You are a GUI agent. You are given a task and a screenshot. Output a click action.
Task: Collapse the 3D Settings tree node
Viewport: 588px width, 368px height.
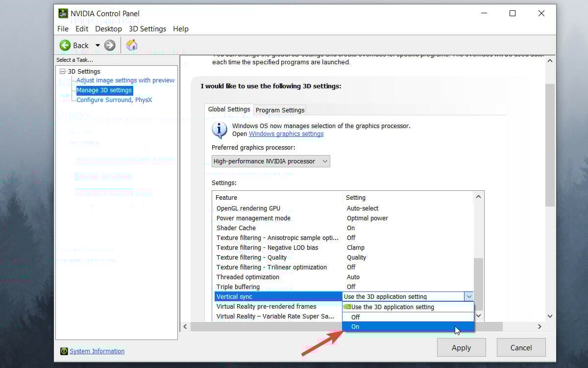pyautogui.click(x=62, y=72)
